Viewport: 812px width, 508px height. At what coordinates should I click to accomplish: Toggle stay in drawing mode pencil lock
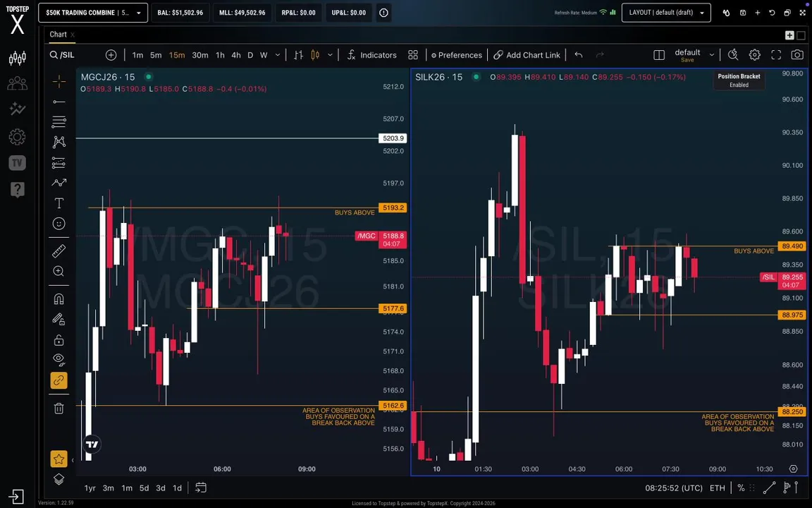[x=59, y=320]
